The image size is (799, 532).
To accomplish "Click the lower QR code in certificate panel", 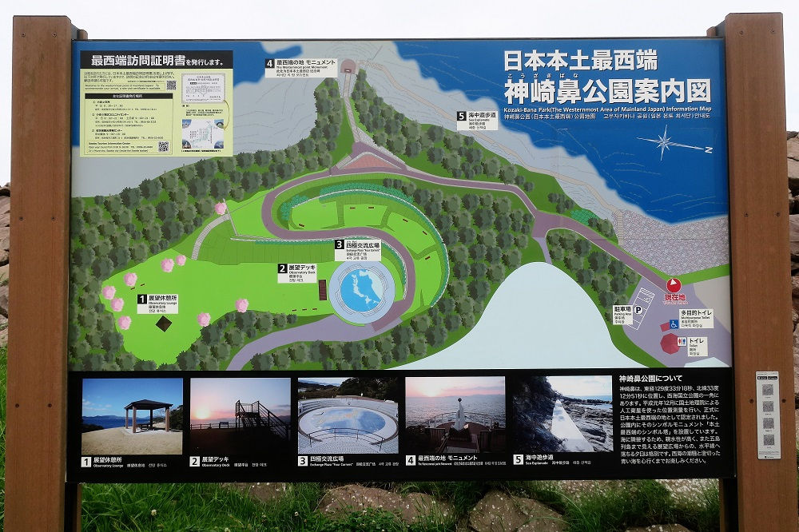I will click(x=163, y=147).
